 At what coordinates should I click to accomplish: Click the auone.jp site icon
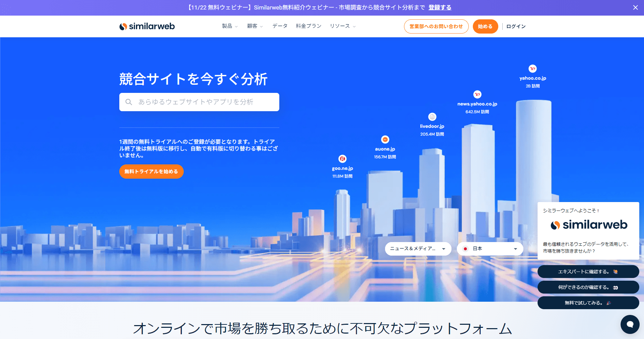point(385,139)
